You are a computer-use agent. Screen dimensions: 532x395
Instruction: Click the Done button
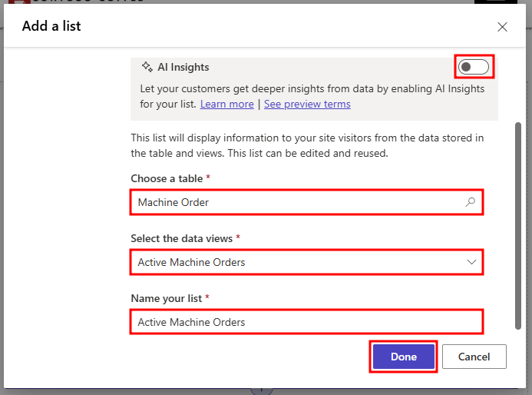403,357
